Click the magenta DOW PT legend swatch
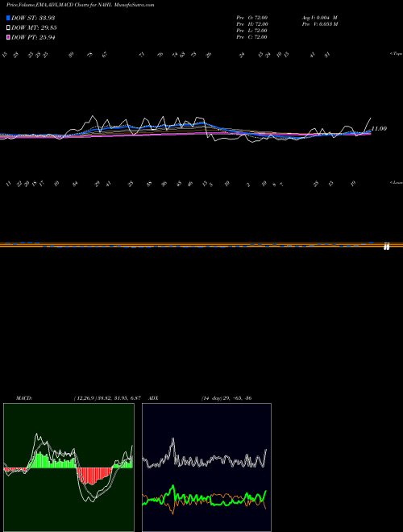 pos(9,37)
